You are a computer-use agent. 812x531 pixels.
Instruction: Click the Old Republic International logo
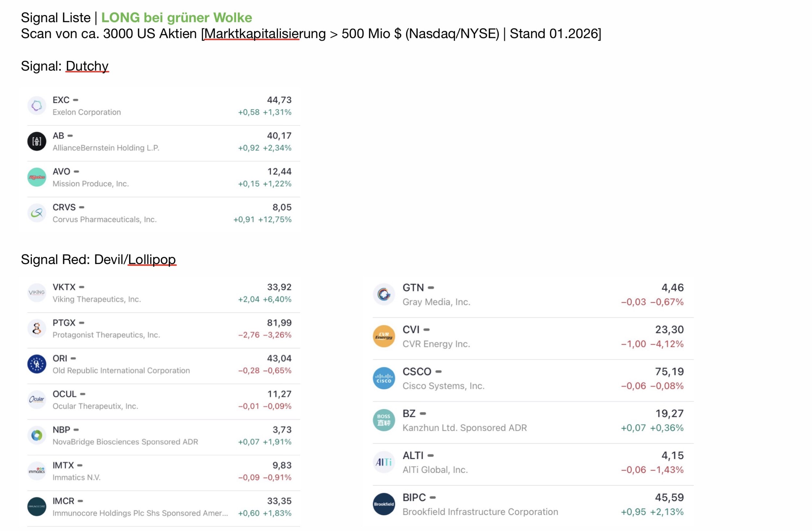click(x=36, y=364)
